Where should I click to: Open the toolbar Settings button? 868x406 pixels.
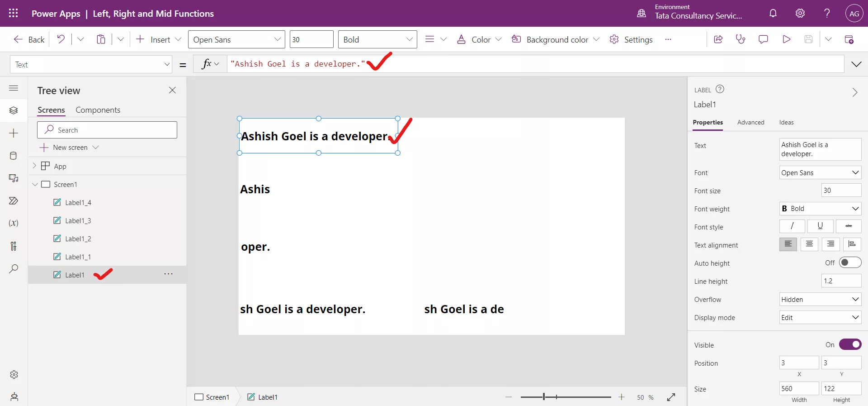pyautogui.click(x=631, y=39)
